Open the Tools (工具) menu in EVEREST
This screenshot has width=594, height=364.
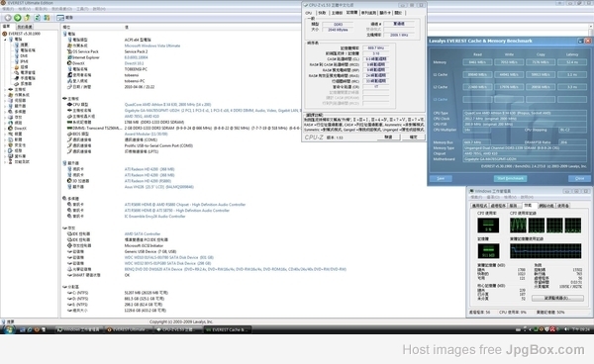(81, 9)
